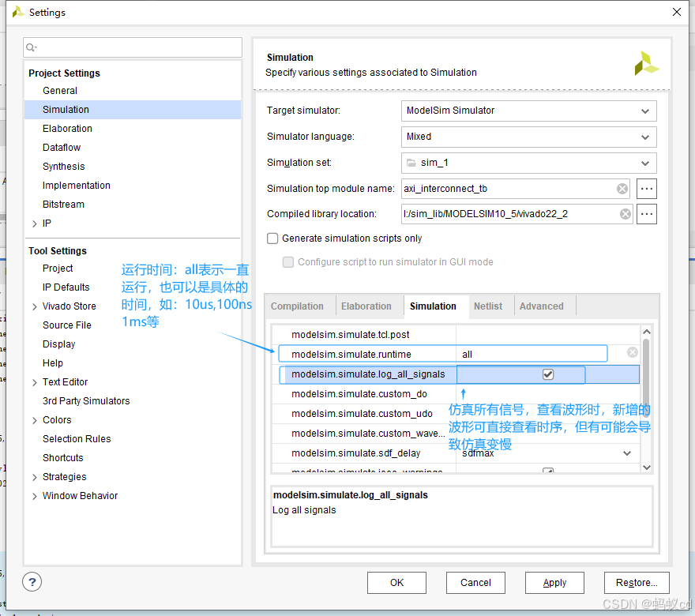Click the Vivado logo in the title bar

[17, 12]
